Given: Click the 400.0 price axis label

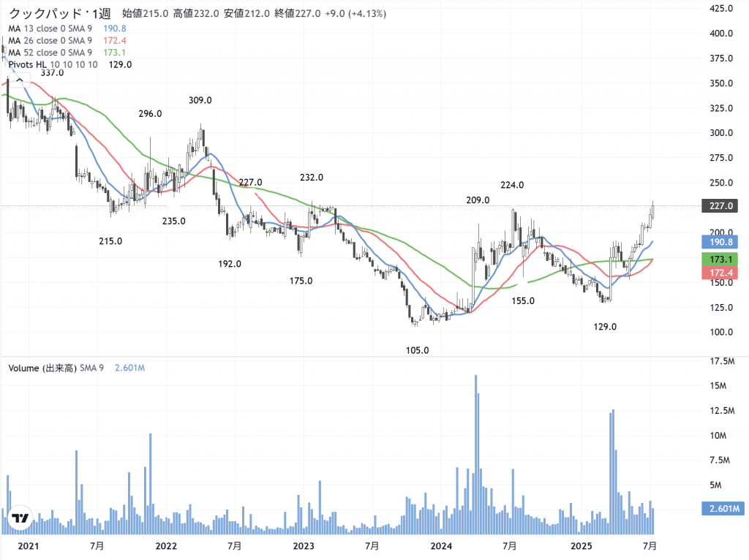Looking at the screenshot, I should (720, 34).
